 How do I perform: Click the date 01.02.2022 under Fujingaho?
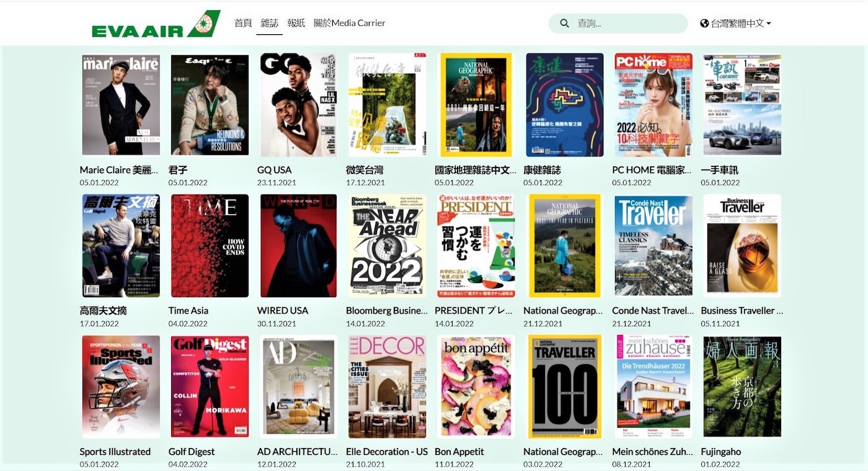click(x=720, y=464)
